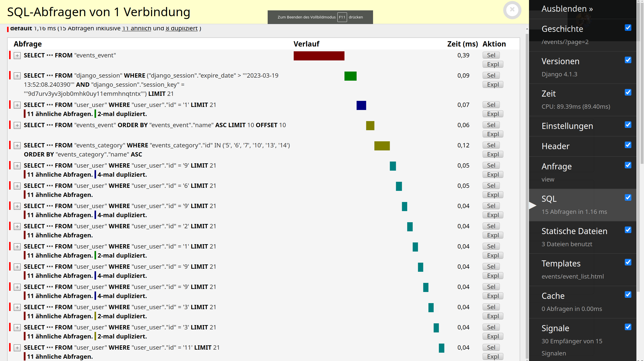Viewport: 644px width, 361px height.
Task: Toggle the Cache panel checkbox
Action: click(x=628, y=295)
